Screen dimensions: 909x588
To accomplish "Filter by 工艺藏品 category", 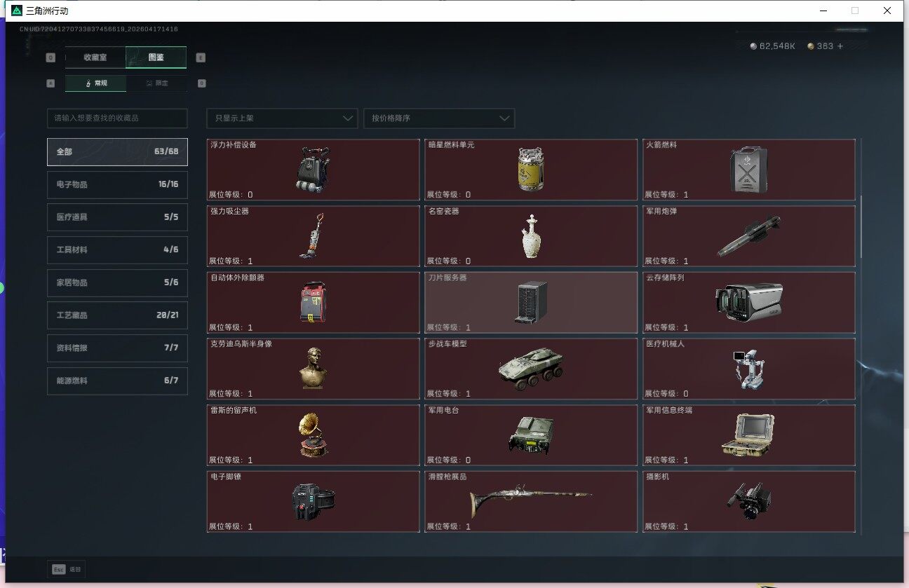I will coord(117,315).
